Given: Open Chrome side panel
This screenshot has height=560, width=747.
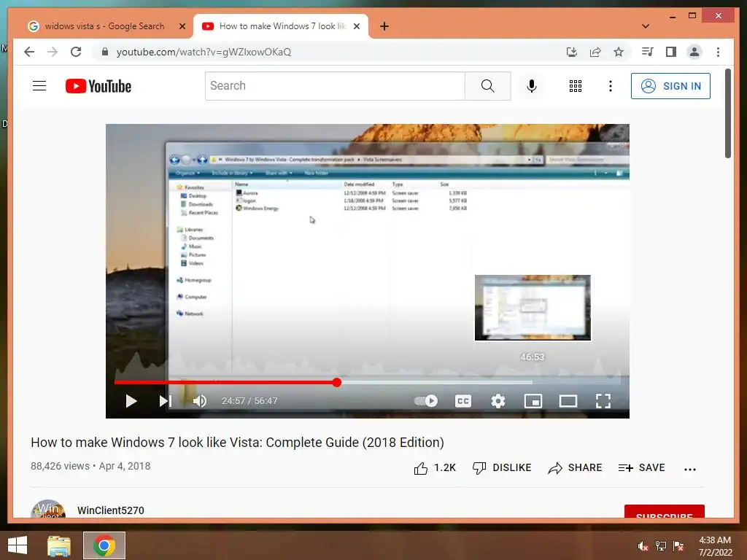Looking at the screenshot, I should pyautogui.click(x=671, y=52).
